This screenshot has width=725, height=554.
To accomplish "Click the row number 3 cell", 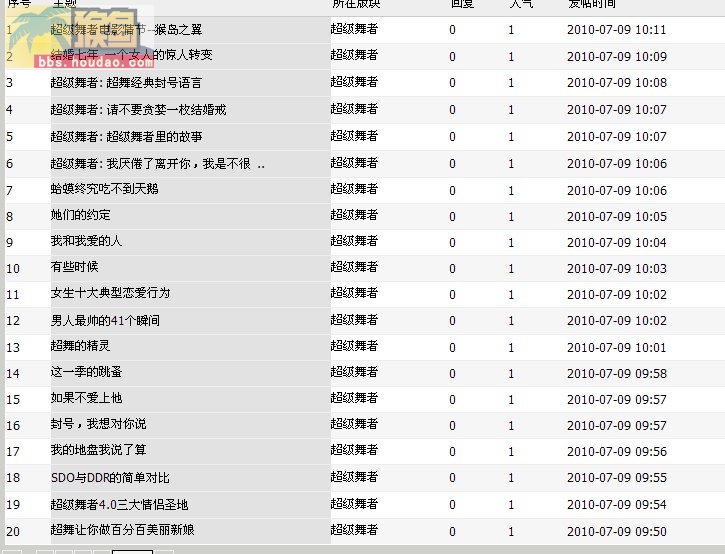I will click(9, 83).
